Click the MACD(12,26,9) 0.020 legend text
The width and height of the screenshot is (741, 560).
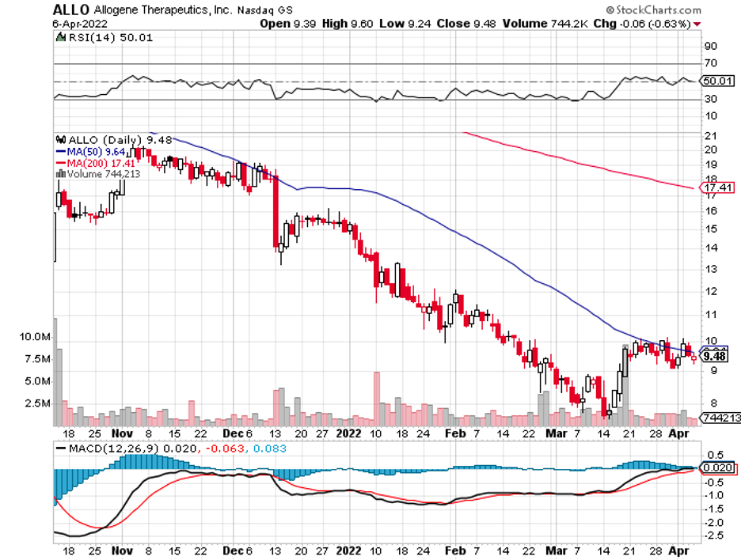[x=133, y=448]
